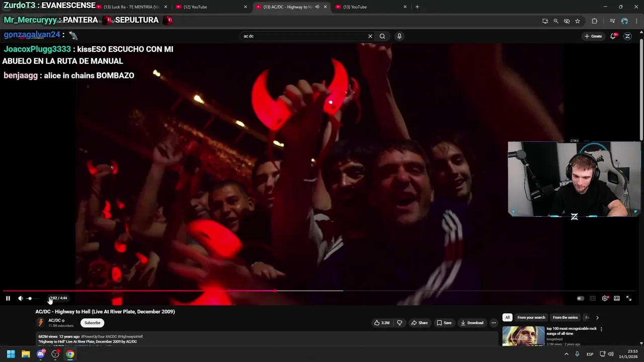Close the AC/DC - Highway to Hell tab

pos(325,7)
